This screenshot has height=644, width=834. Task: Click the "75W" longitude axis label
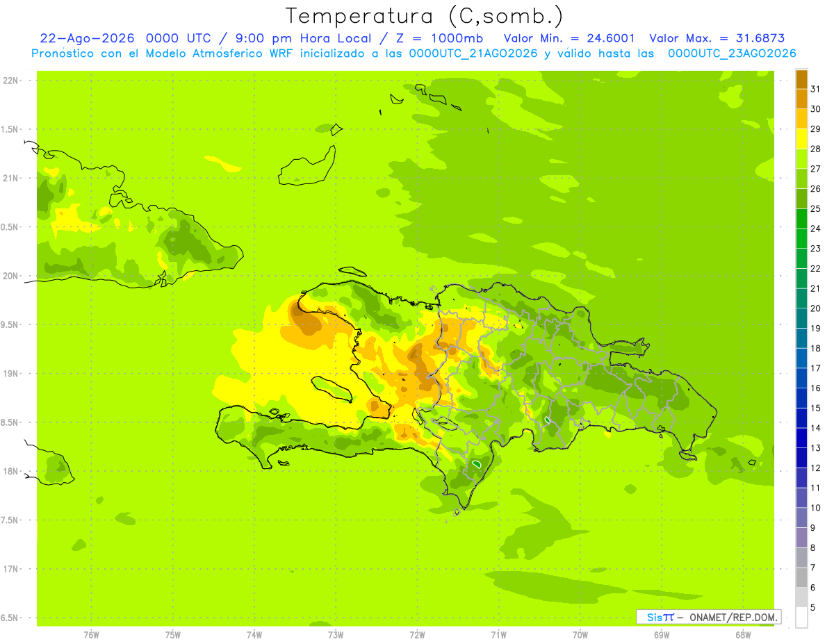click(x=172, y=635)
